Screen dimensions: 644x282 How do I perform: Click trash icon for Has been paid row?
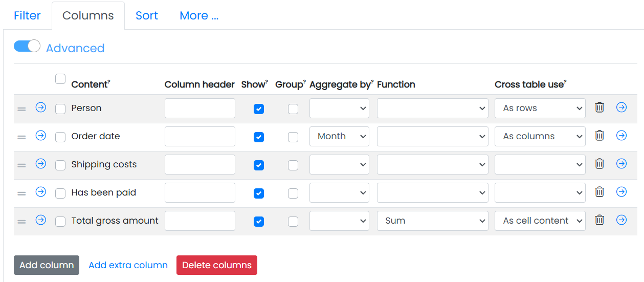pos(599,192)
